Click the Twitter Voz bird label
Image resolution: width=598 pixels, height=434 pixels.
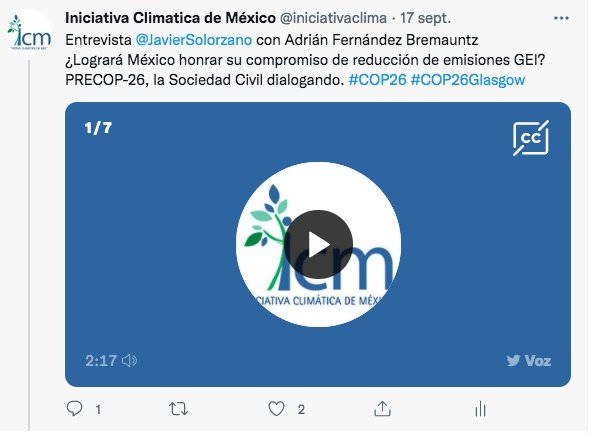click(529, 360)
